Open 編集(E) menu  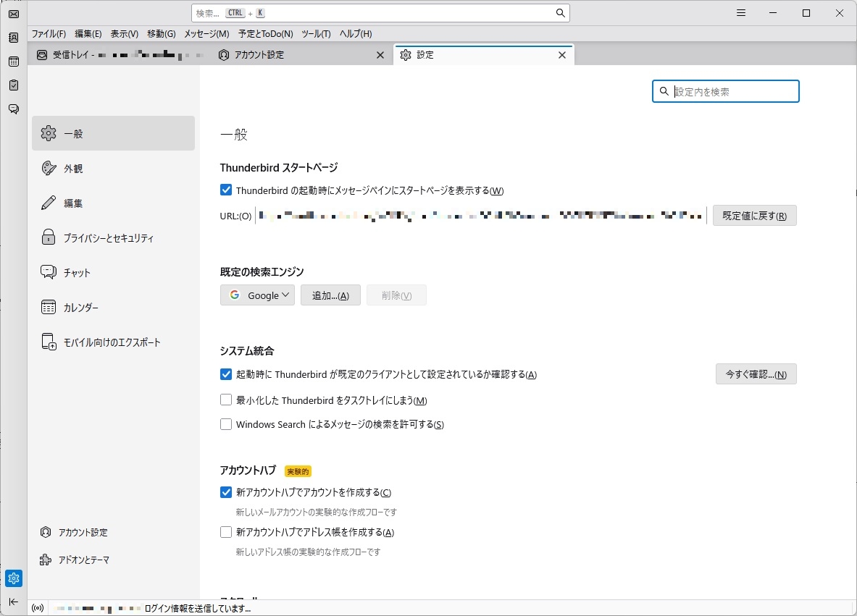88,34
